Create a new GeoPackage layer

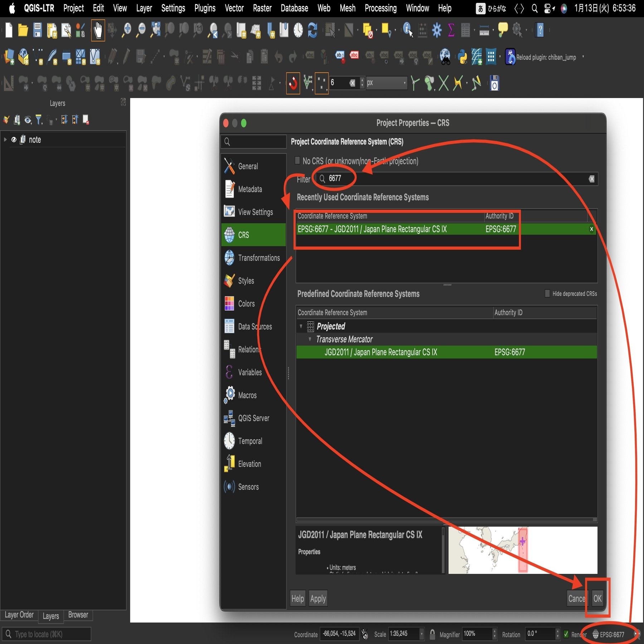click(x=24, y=57)
